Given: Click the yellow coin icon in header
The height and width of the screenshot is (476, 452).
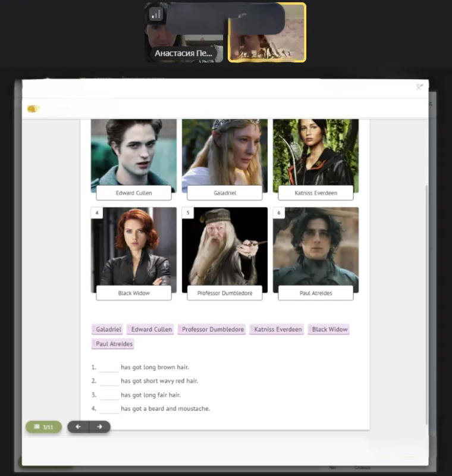Looking at the screenshot, I should 33,109.
